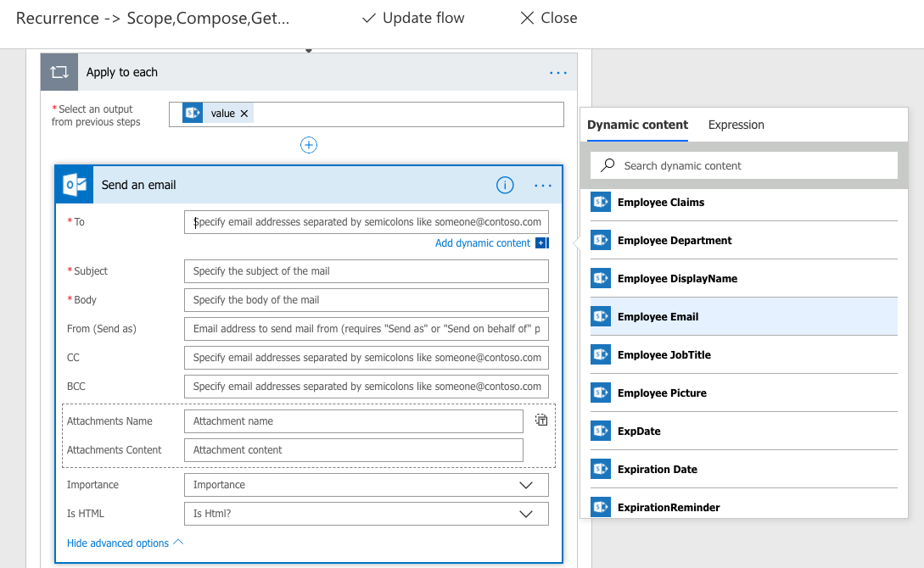Click the Send an email info icon

pos(505,185)
